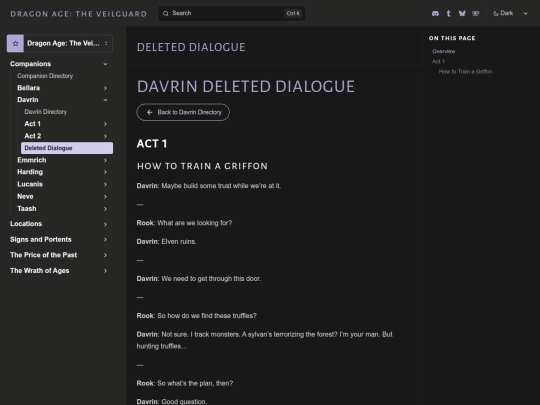Expand The Wrath of Ages chevron
Image resolution: width=540 pixels, height=405 pixels.
coord(105,271)
